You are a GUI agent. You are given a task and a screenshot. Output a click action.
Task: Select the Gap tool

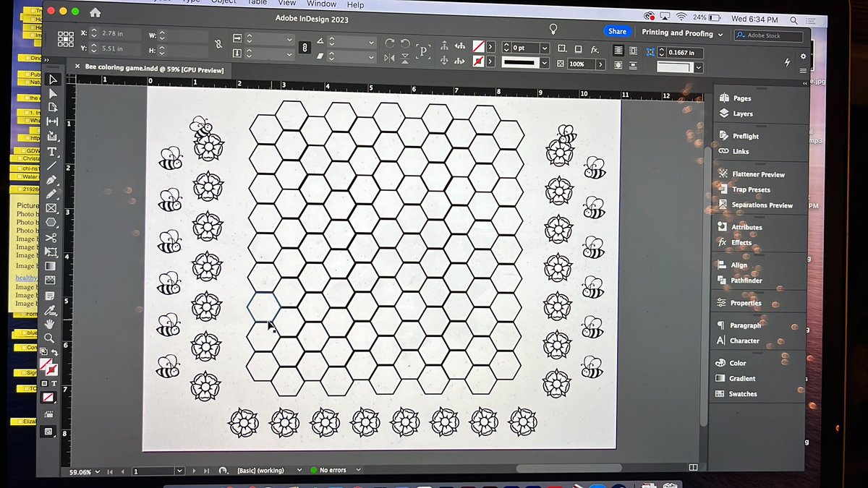52,121
